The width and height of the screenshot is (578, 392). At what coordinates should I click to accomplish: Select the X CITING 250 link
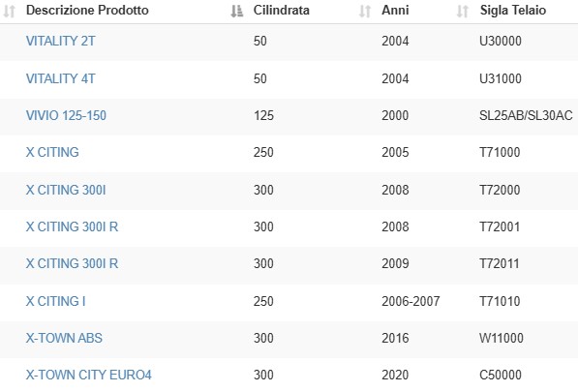tap(52, 152)
